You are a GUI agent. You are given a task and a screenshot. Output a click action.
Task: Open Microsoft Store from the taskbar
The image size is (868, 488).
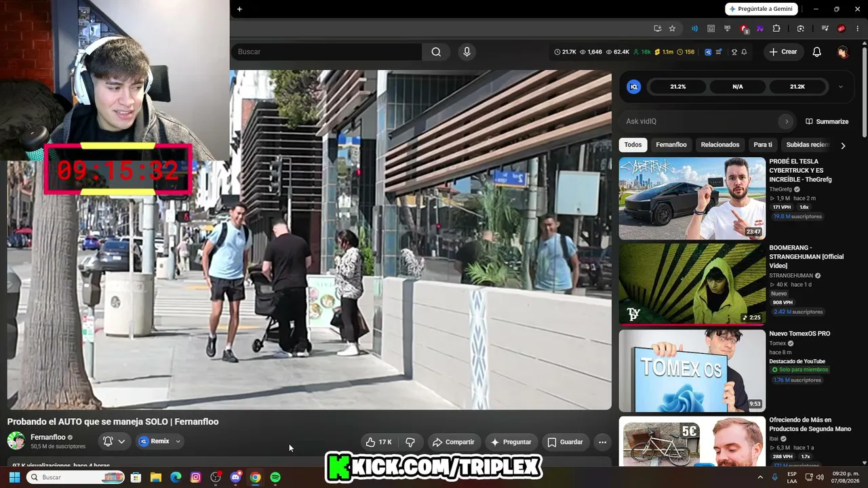tap(136, 477)
